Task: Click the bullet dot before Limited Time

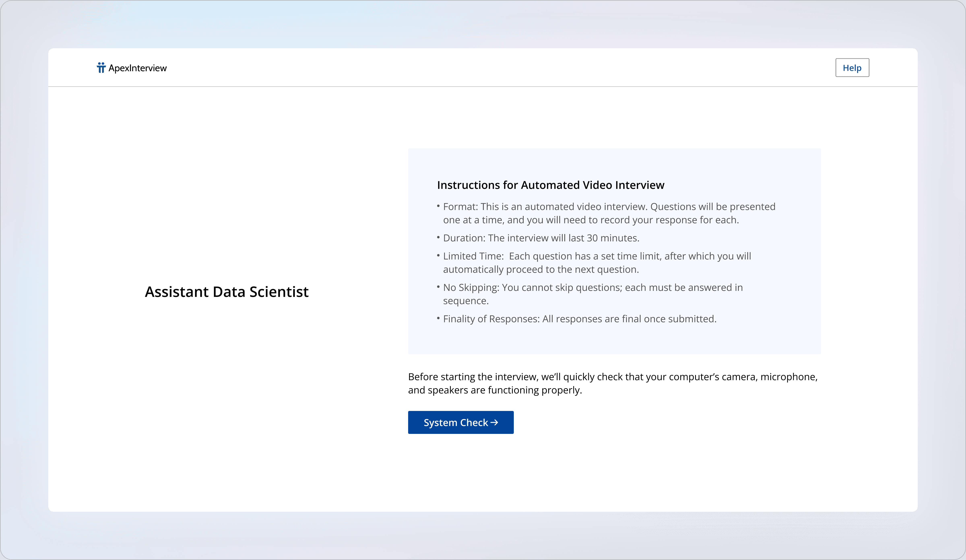Action: coord(438,255)
